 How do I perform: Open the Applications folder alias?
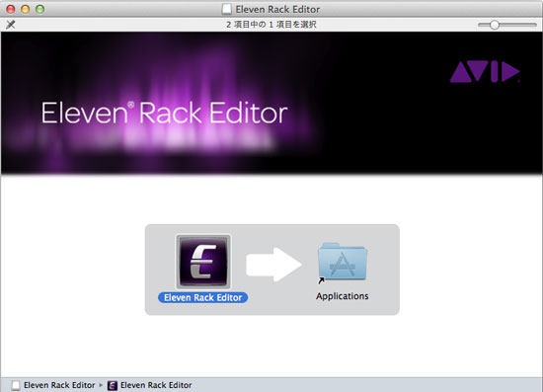343,262
